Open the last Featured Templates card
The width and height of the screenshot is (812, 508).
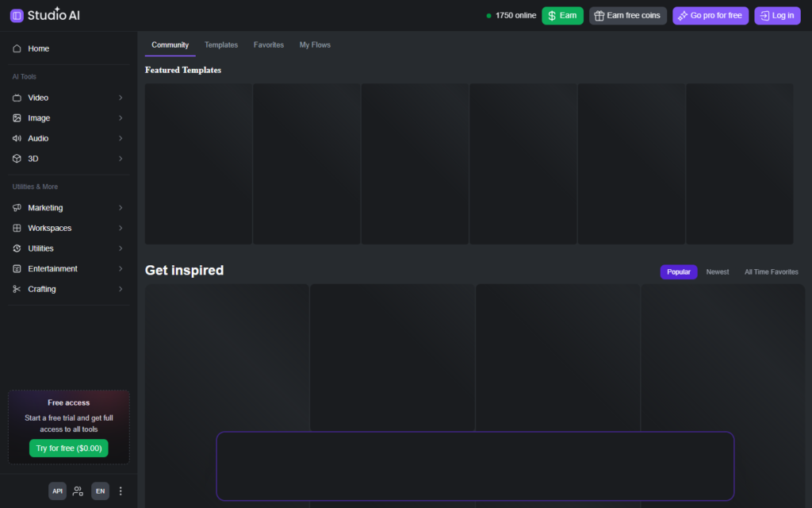pyautogui.click(x=740, y=164)
